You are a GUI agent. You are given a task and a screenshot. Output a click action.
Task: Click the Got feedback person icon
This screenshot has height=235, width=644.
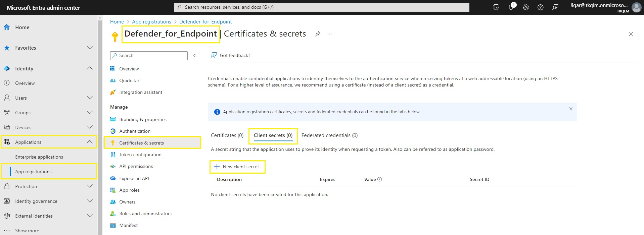(214, 55)
